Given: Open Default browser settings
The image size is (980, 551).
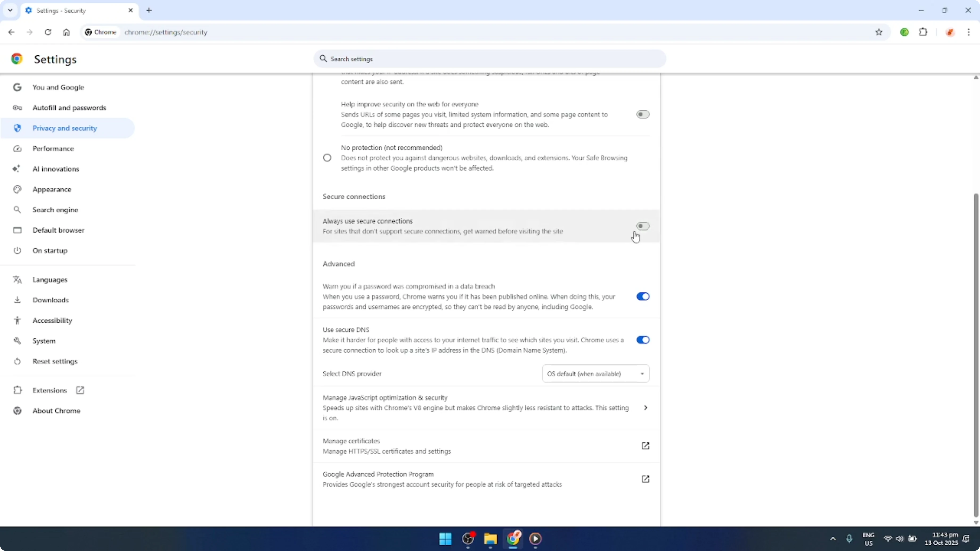Looking at the screenshot, I should pyautogui.click(x=59, y=230).
